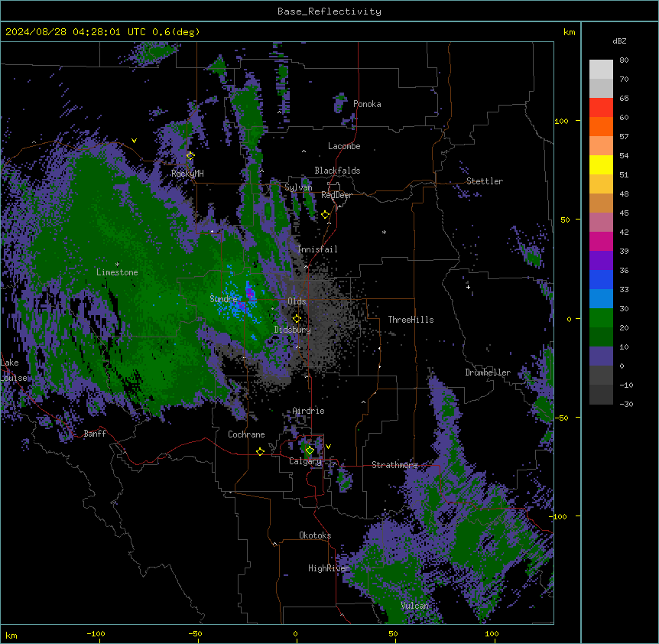This screenshot has width=659, height=644.
Task: Click the 45 value in the dBZ legend
Action: tap(624, 213)
